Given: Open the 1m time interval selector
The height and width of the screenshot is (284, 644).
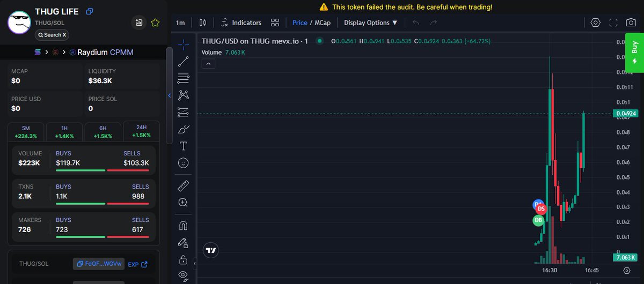Looking at the screenshot, I should pyautogui.click(x=180, y=23).
